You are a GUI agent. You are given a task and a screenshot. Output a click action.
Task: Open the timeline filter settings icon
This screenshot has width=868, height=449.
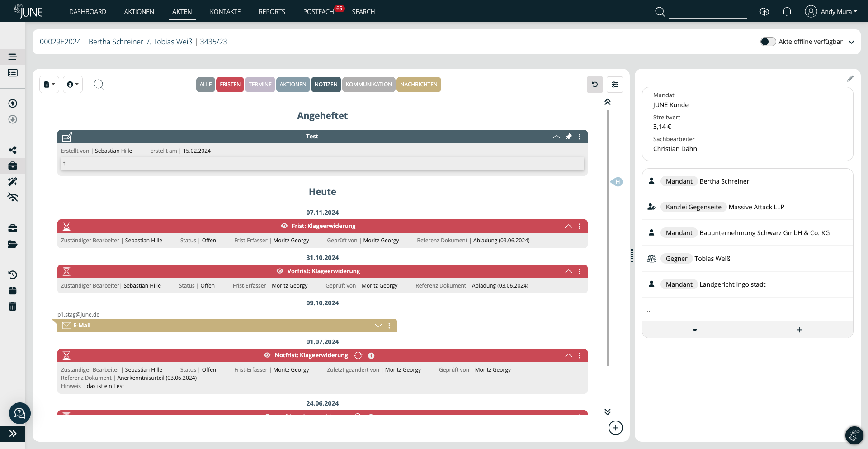(615, 85)
